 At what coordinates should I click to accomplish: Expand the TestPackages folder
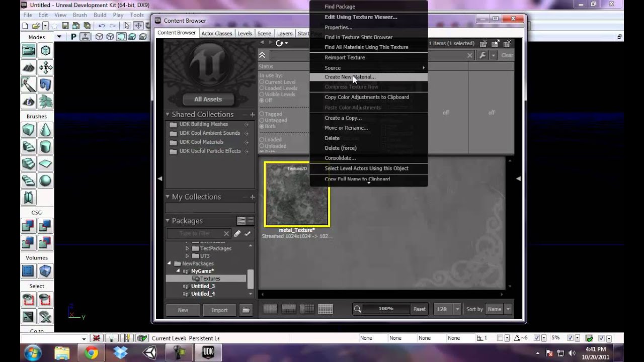click(188, 248)
